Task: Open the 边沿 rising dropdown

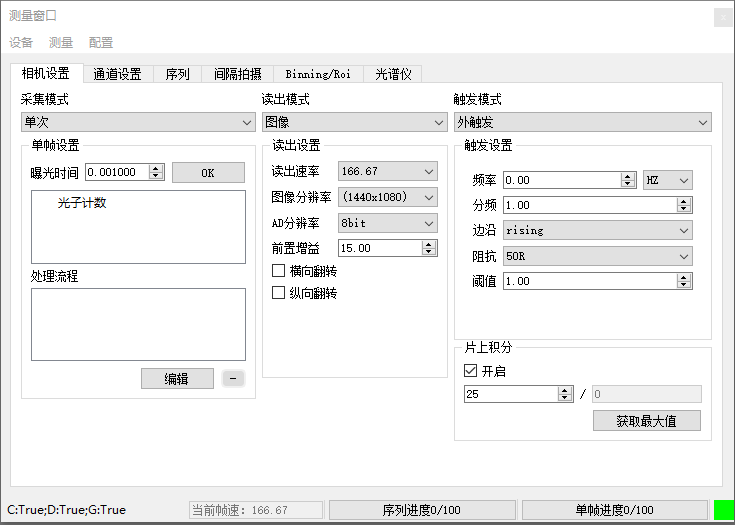Action: [x=597, y=230]
